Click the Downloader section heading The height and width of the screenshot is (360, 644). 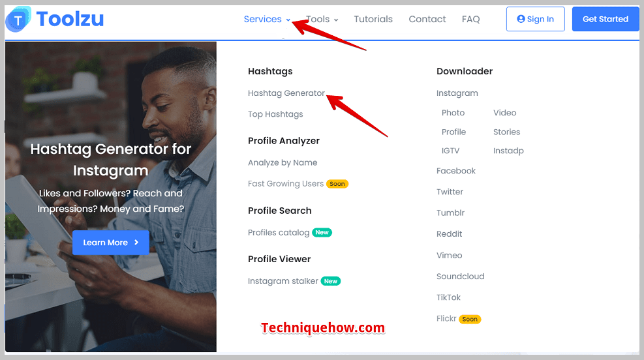465,71
